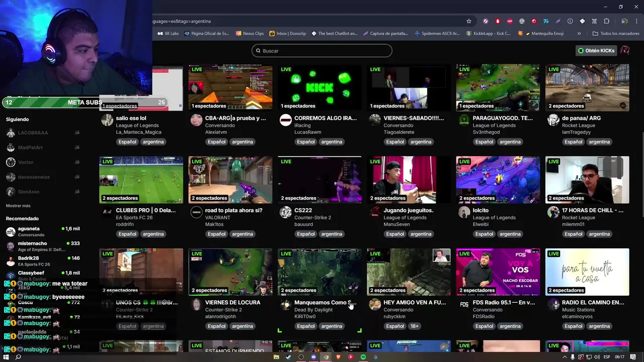
Task: Click the Sv3nthegod channel avatar
Action: point(464,120)
